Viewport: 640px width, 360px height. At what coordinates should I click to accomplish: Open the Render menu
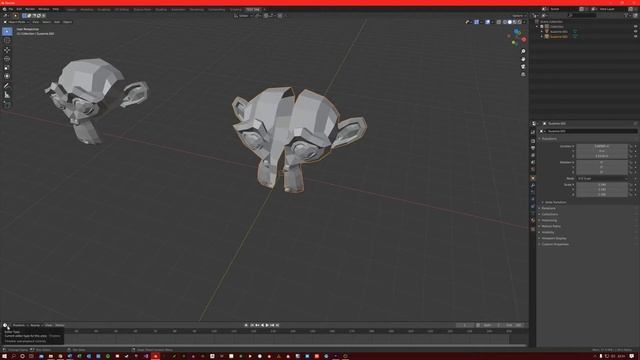pyautogui.click(x=30, y=9)
